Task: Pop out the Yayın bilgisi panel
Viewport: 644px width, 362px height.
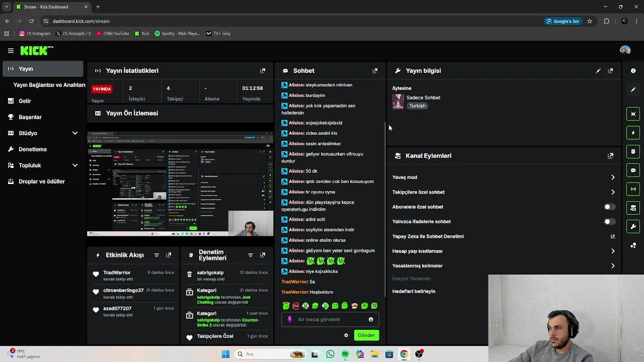Action: [x=610, y=71]
